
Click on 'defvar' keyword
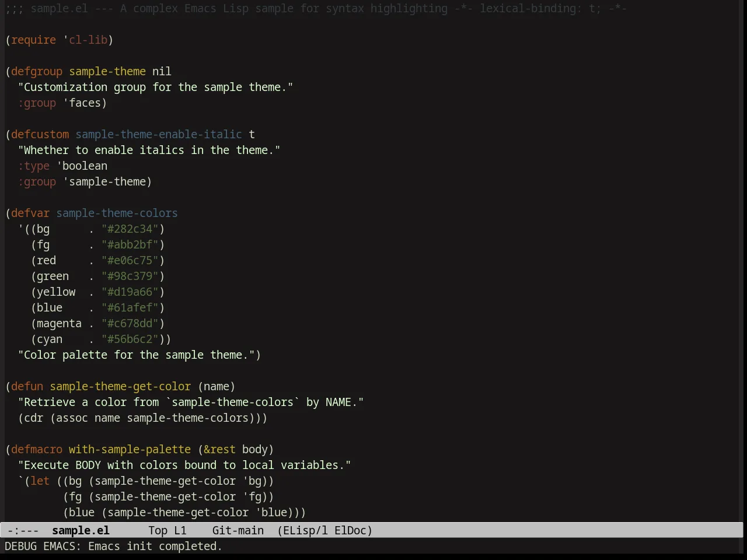(x=30, y=213)
